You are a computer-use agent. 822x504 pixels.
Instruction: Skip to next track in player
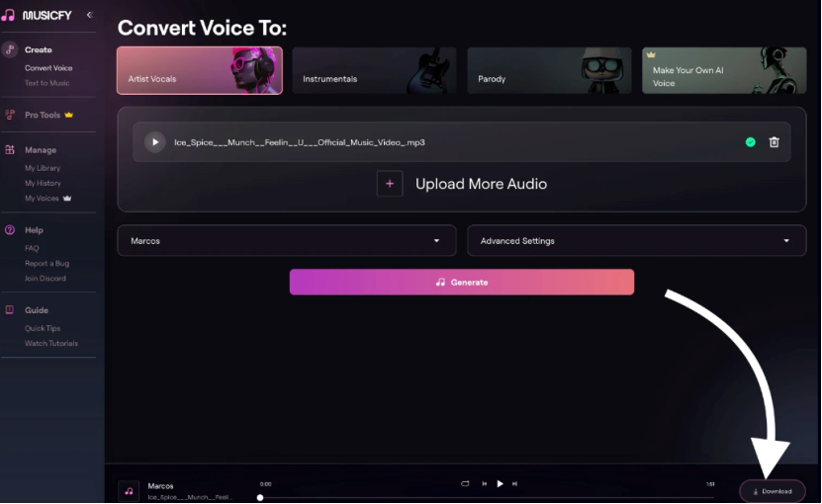point(514,483)
